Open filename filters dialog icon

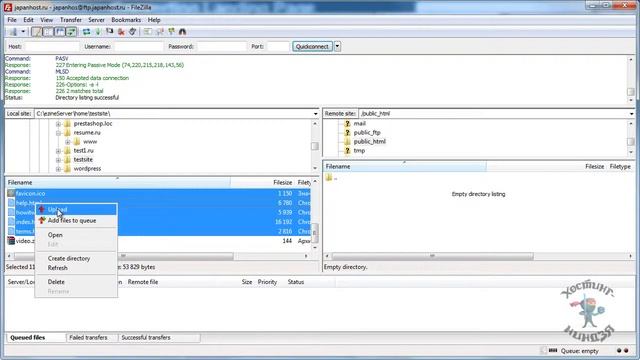pos(148,32)
